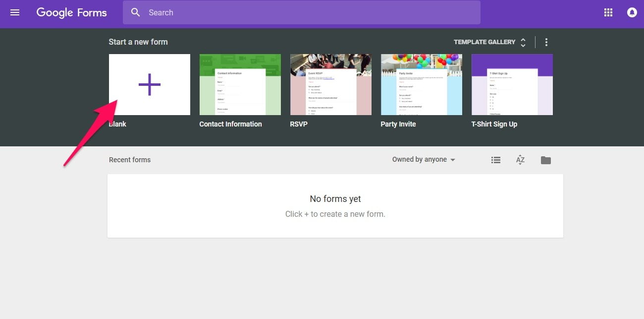
Task: Open the notifications bell icon
Action: click(632, 12)
